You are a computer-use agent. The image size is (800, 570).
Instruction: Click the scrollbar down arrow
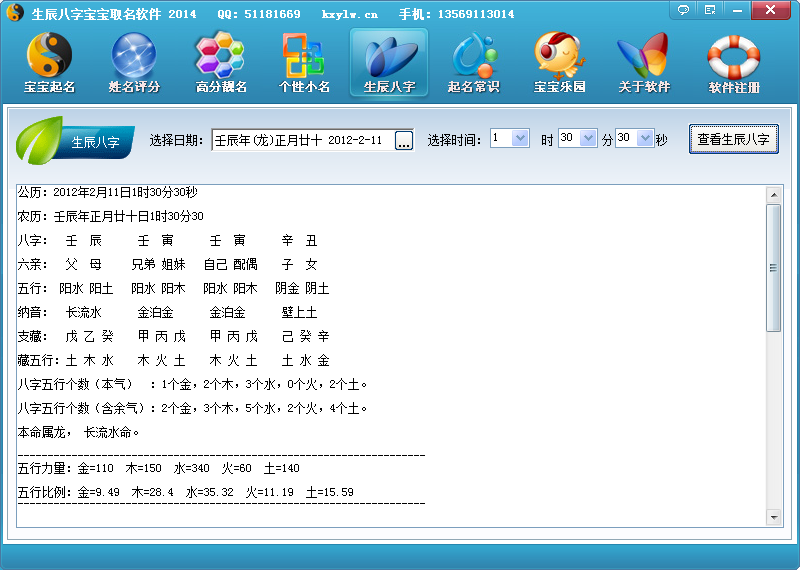(x=773, y=517)
